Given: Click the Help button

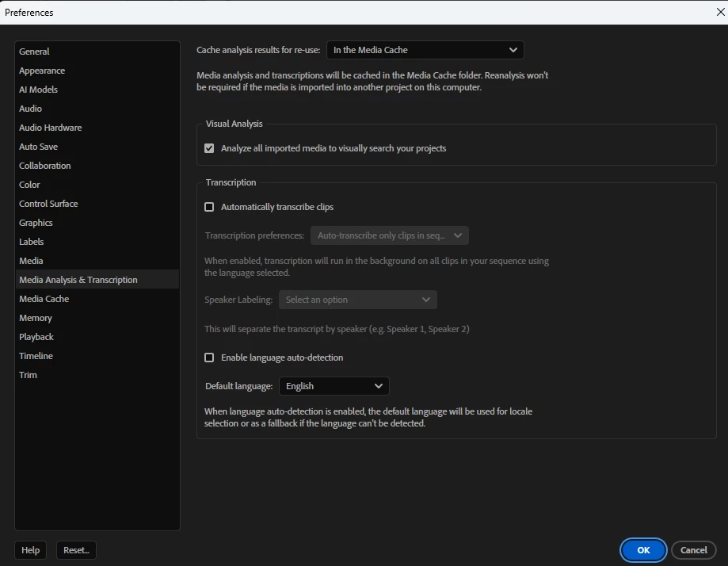Looking at the screenshot, I should [31, 550].
